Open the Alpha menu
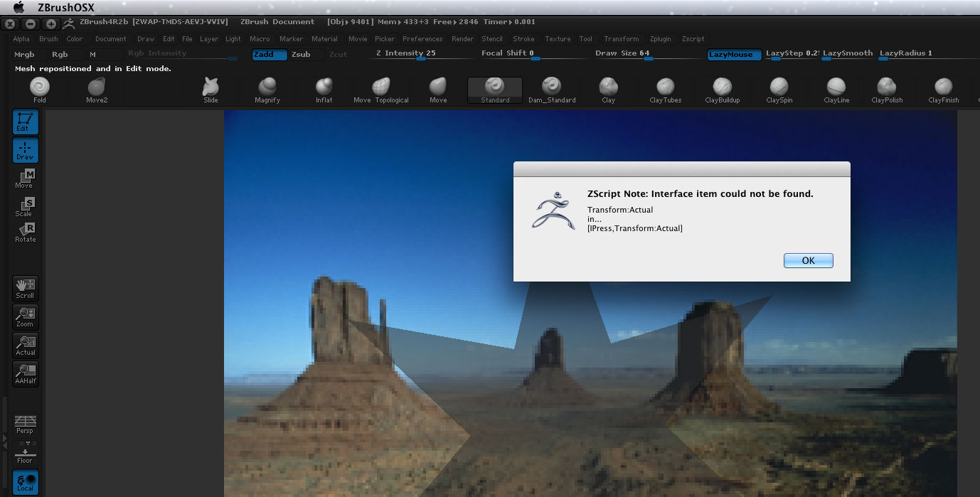 click(x=21, y=39)
